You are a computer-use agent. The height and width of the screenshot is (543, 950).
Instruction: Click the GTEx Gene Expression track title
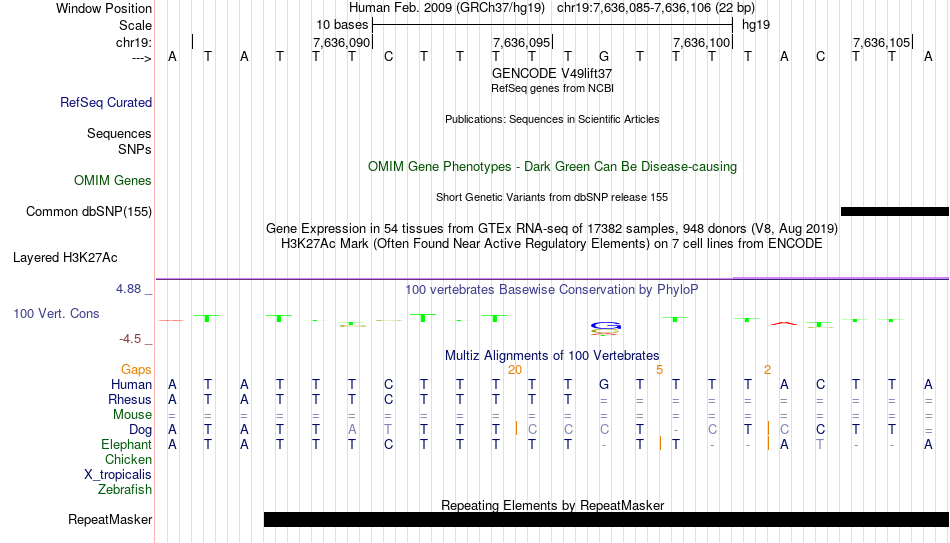click(552, 228)
